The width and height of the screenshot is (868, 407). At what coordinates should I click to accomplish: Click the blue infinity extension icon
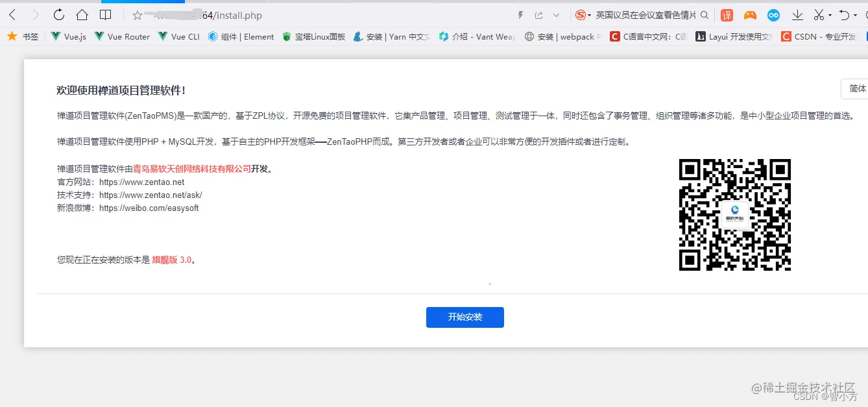point(773,15)
